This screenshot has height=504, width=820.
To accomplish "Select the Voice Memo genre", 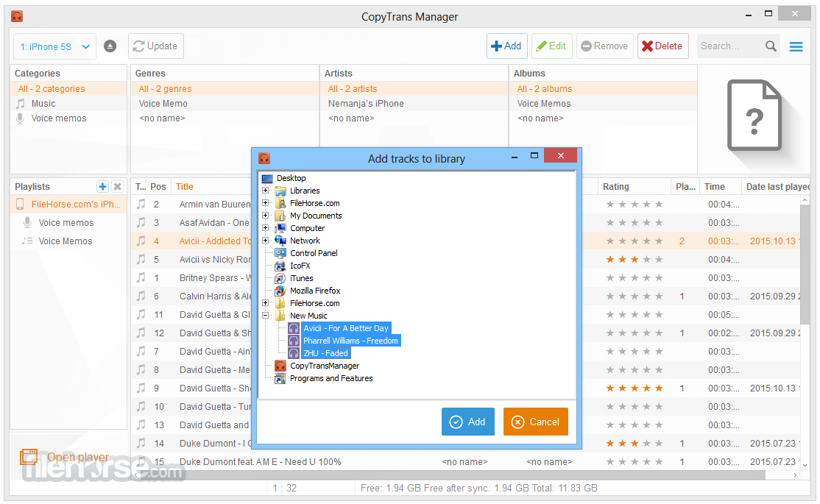I will click(x=225, y=104).
